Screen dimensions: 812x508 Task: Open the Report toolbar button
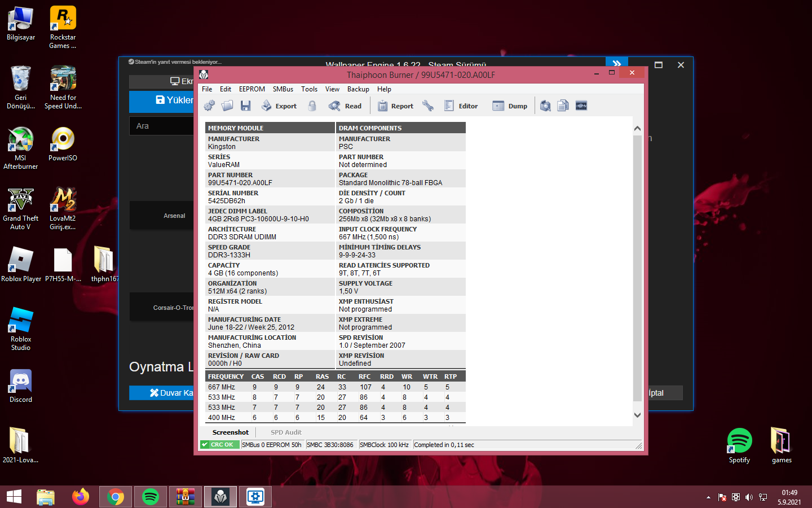pyautogui.click(x=395, y=106)
